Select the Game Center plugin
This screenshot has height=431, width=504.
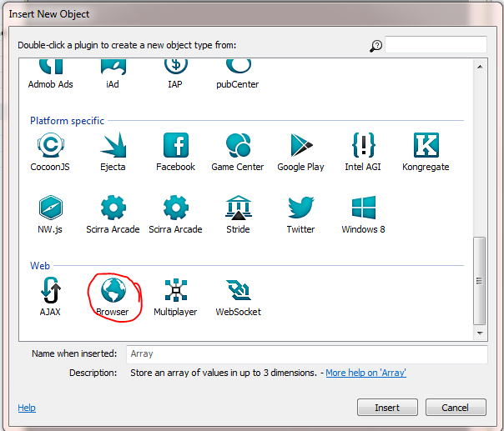238,153
